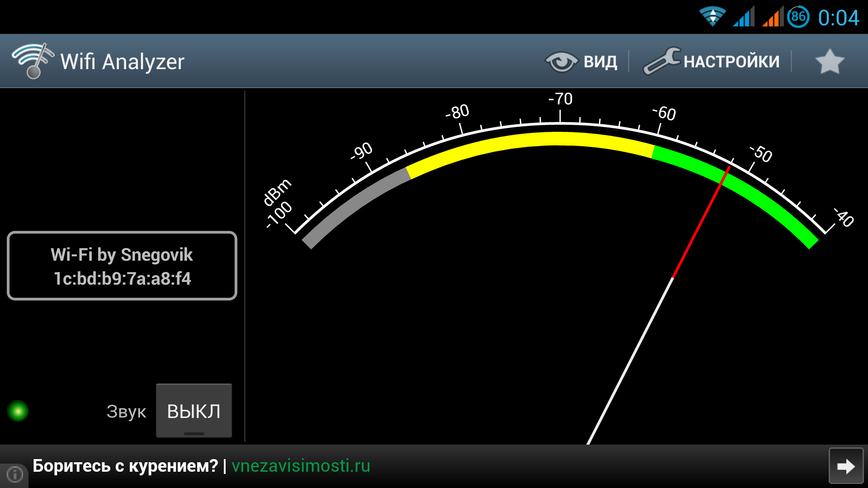Image resolution: width=868 pixels, height=488 pixels.
Task: Open the view menu via the eye icon
Action: point(561,61)
